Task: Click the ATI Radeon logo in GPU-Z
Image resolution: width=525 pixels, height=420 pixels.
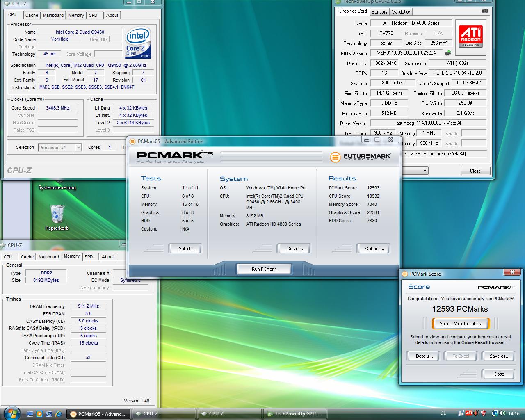Action: pos(470,37)
